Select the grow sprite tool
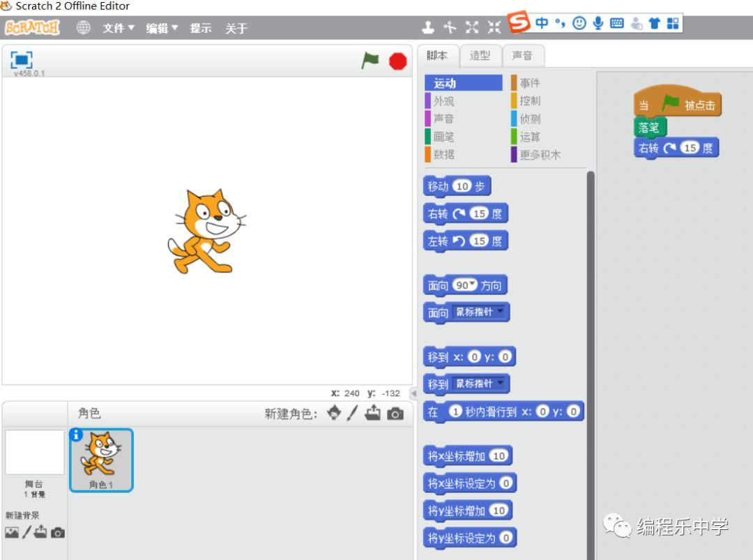The height and width of the screenshot is (560, 753). click(472, 27)
